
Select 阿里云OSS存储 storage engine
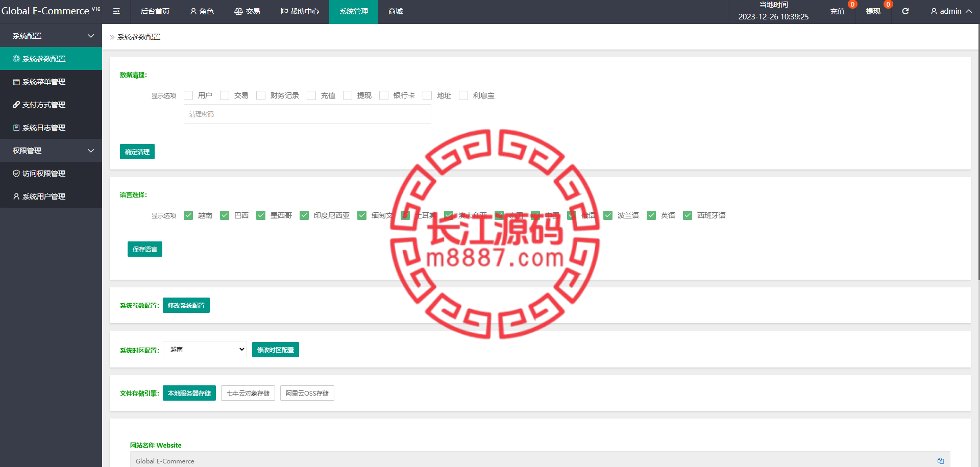coord(307,393)
